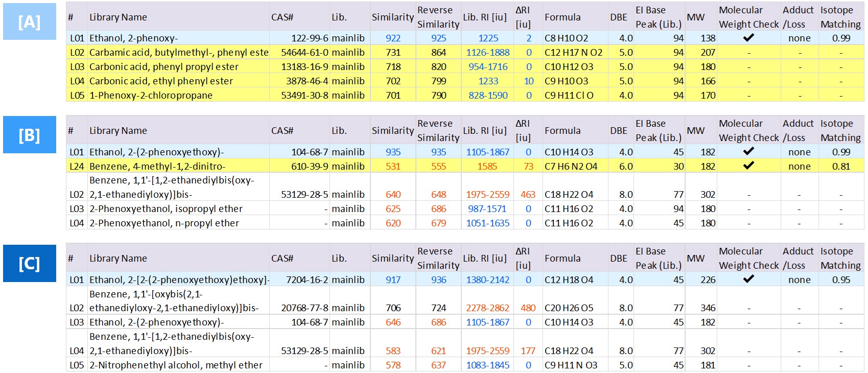Viewport: 868px width, 373px height.
Task: Click the dark blue [C] panel label
Action: (x=29, y=263)
